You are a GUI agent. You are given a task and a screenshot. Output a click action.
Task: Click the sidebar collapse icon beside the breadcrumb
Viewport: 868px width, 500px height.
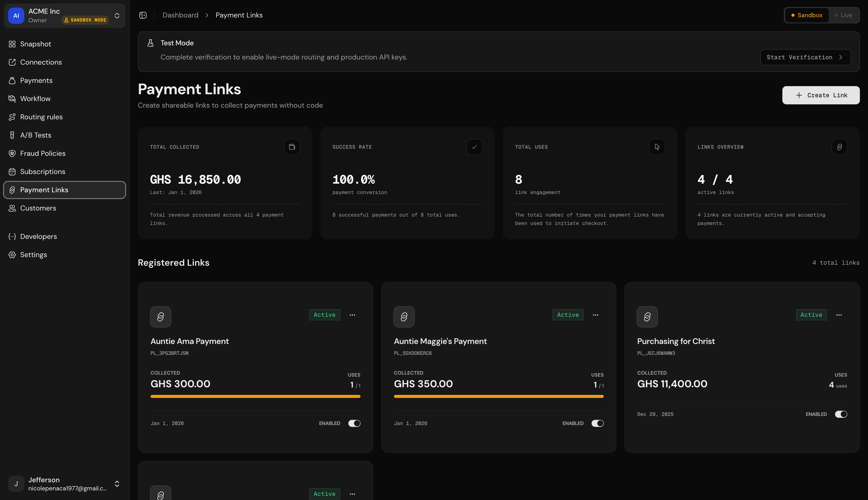coord(143,15)
